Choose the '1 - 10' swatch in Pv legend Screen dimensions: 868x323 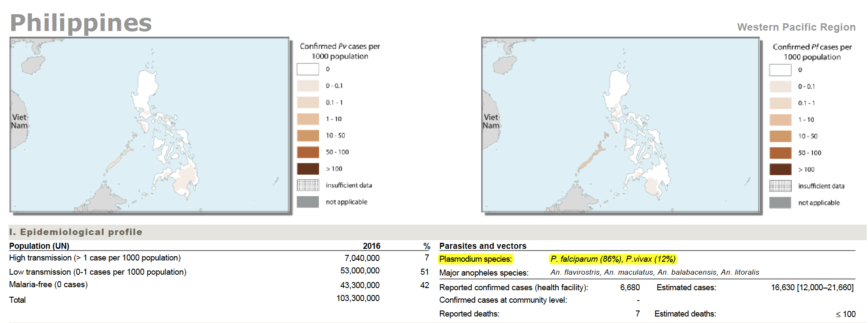[x=308, y=119]
